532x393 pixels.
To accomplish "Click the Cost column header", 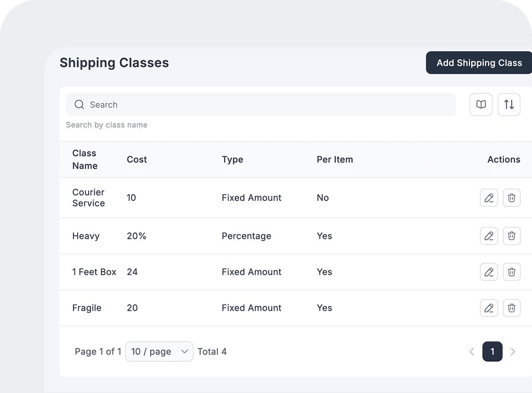I will 137,159.
